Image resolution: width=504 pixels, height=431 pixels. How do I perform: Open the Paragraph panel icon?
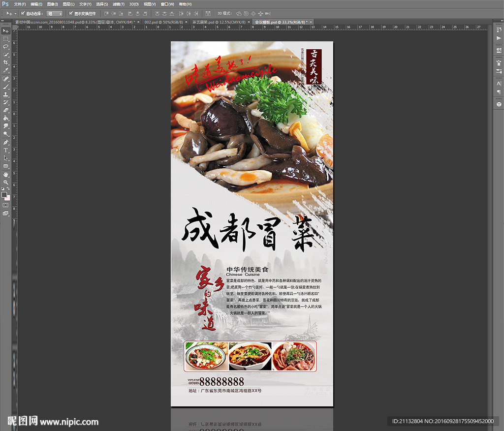tap(499, 92)
